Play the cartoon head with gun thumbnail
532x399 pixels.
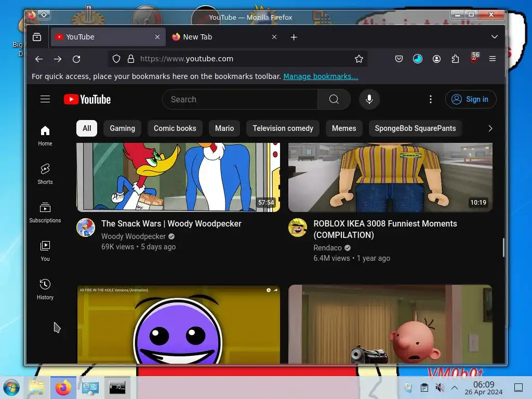pos(390,324)
